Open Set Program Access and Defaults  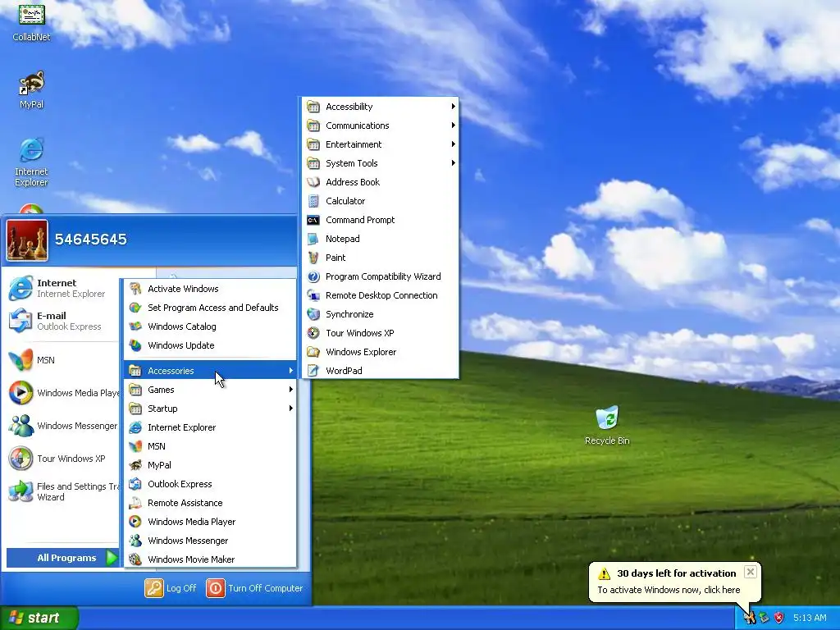click(x=210, y=308)
